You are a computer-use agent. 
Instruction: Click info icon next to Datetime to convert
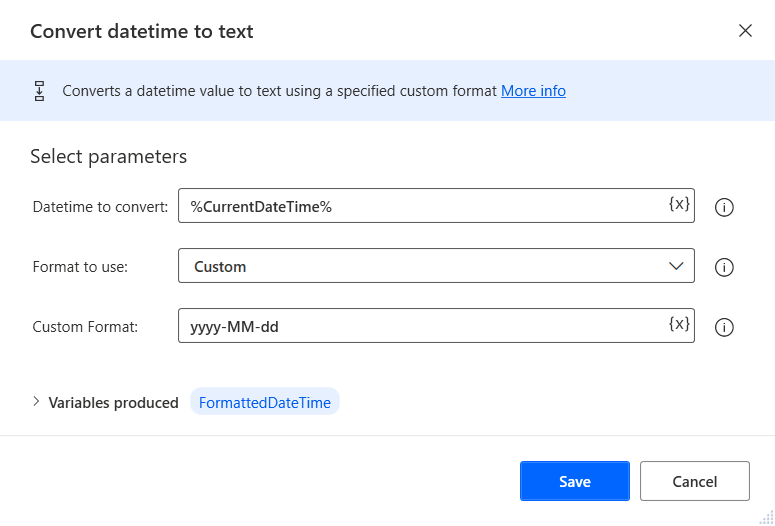point(725,207)
